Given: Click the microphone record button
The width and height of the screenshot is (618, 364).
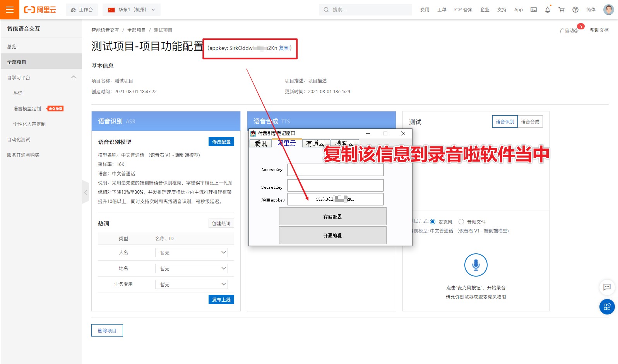Looking at the screenshot, I should coord(476,265).
